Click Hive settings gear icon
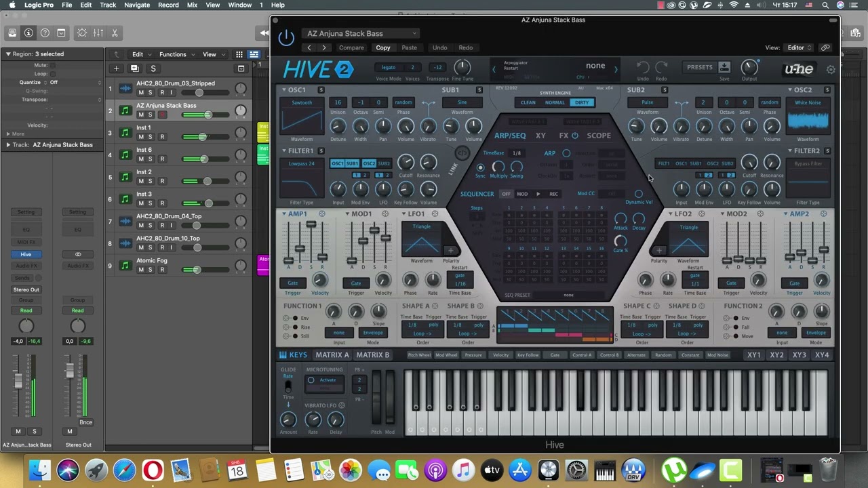The image size is (868, 488). pyautogui.click(x=831, y=69)
